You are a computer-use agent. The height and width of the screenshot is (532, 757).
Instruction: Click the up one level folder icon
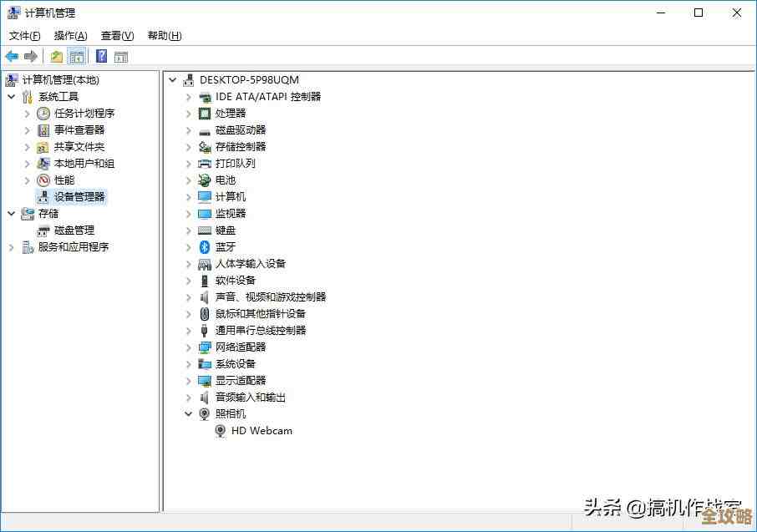pos(55,56)
